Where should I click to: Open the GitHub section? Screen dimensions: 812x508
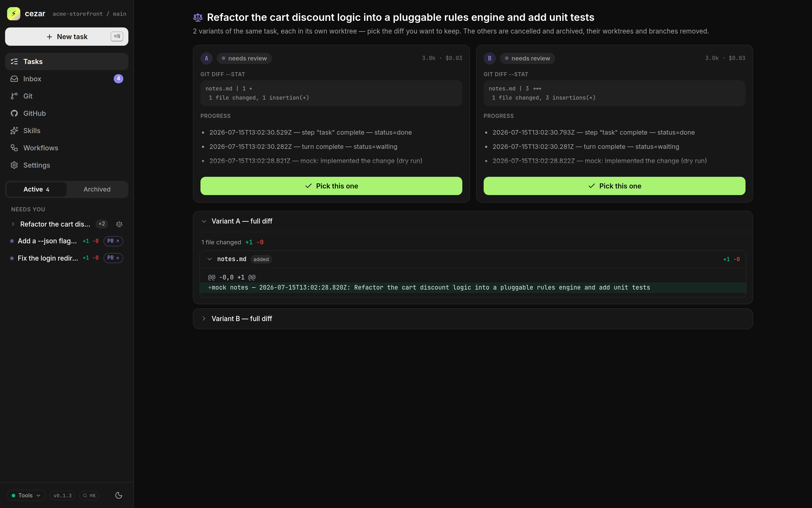pos(66,113)
